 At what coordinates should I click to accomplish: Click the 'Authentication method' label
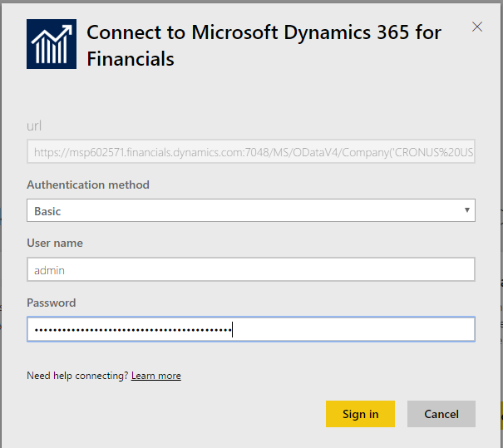click(x=88, y=185)
